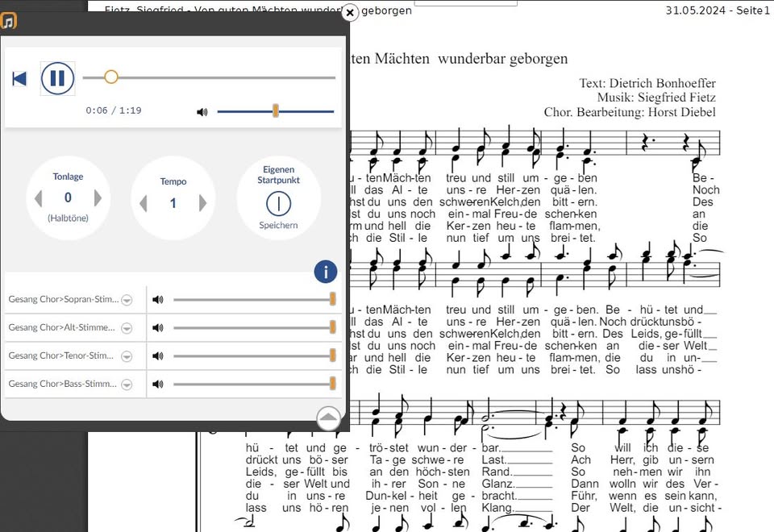774x532 pixels.
Task: Save own start point (Speichern)
Action: 278,203
